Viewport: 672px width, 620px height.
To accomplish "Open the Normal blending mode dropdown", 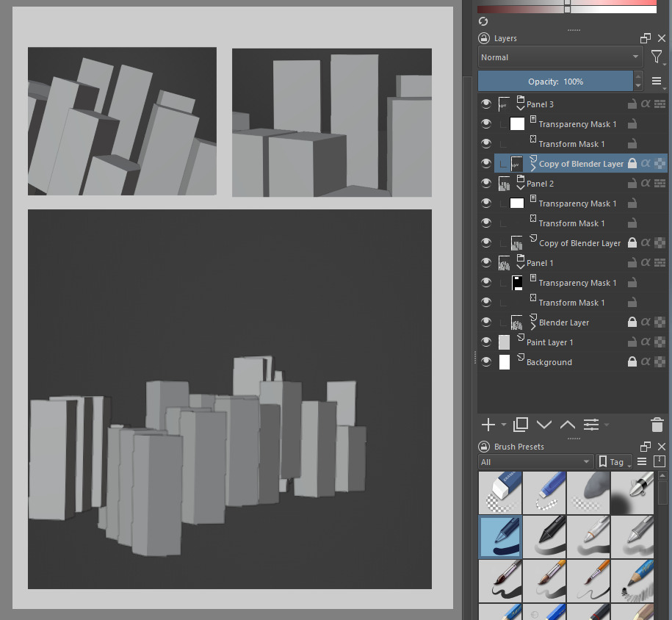I will (x=560, y=57).
